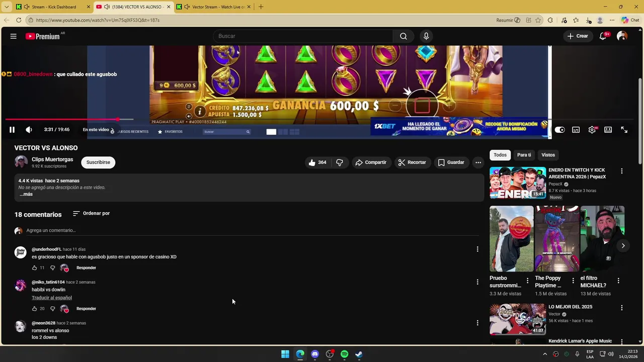Switch to cinema mode view

click(608, 130)
